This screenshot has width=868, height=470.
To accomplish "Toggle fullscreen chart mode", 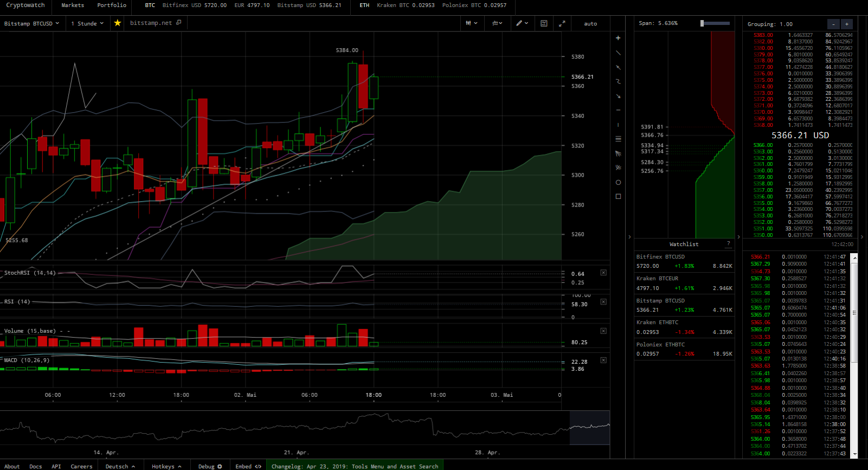I will (x=562, y=23).
